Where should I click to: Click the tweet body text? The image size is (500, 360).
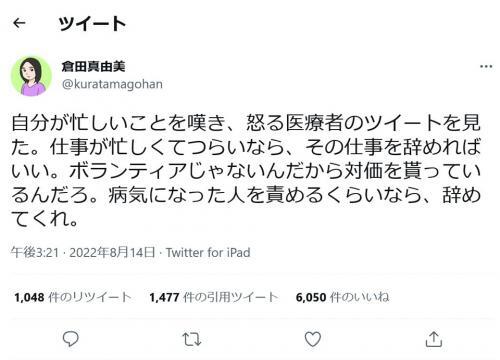[246, 171]
